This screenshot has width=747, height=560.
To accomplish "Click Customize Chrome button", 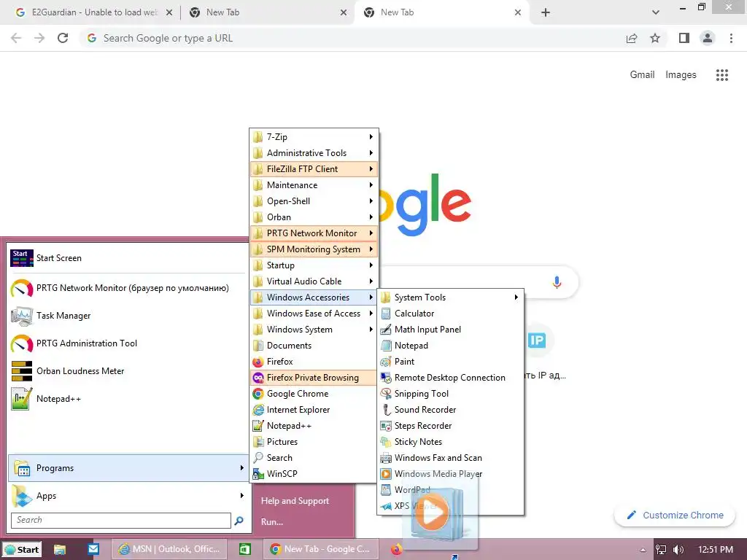I will point(675,516).
